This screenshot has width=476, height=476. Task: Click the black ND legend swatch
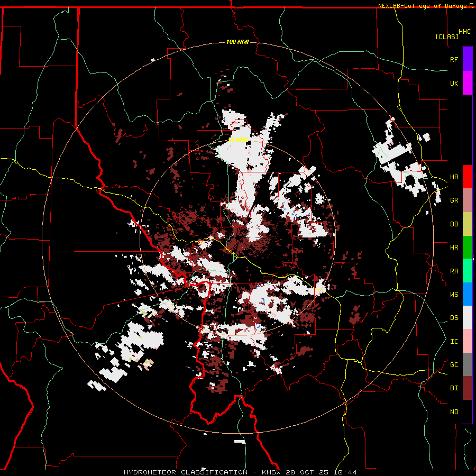467,411
